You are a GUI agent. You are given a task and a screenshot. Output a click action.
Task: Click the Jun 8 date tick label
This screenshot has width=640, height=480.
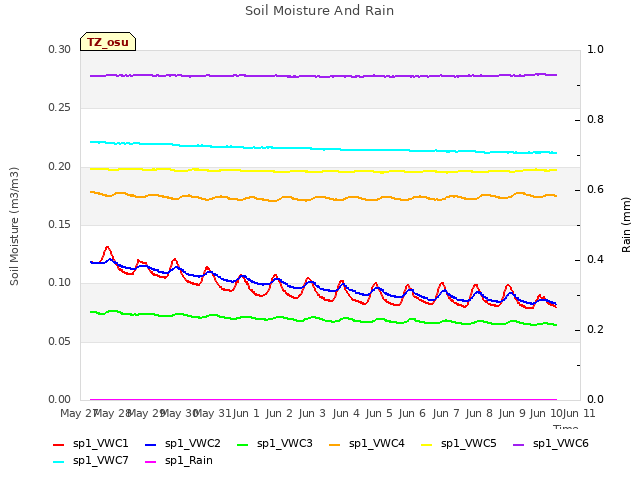tap(479, 413)
